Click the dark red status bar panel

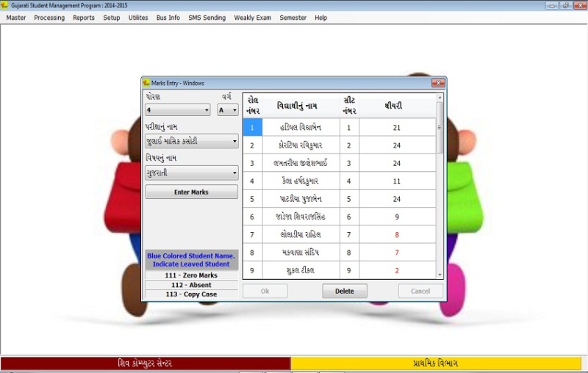pyautogui.click(x=146, y=363)
